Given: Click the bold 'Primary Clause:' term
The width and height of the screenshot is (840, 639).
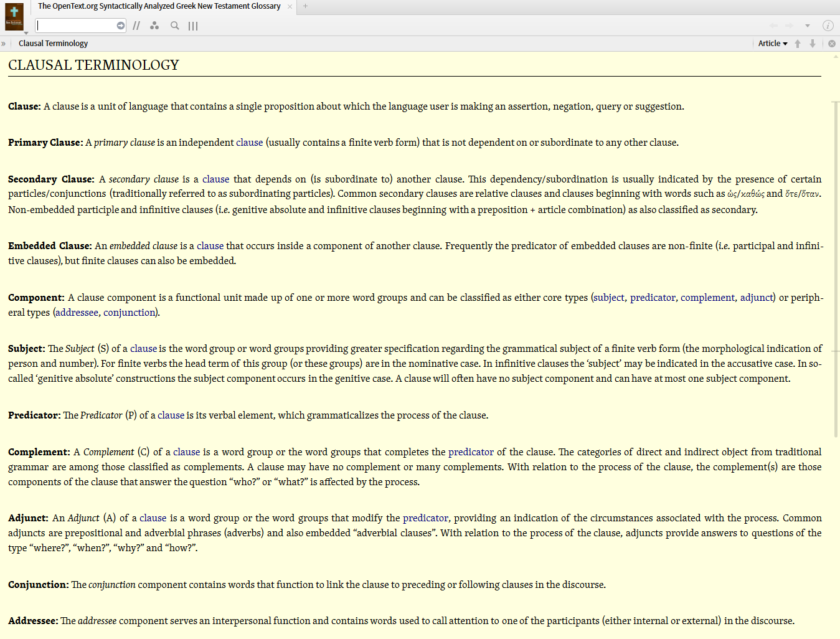Looking at the screenshot, I should [x=45, y=143].
